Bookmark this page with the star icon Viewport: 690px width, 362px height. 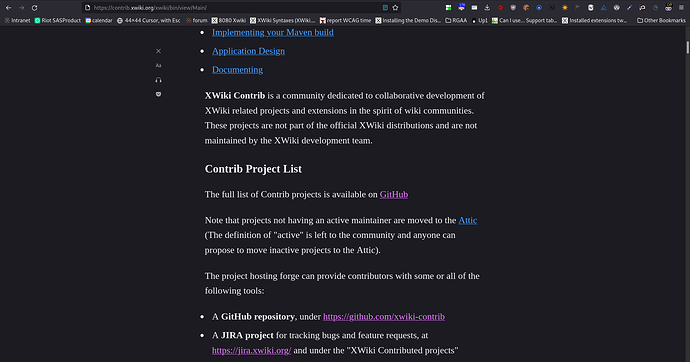click(x=395, y=7)
